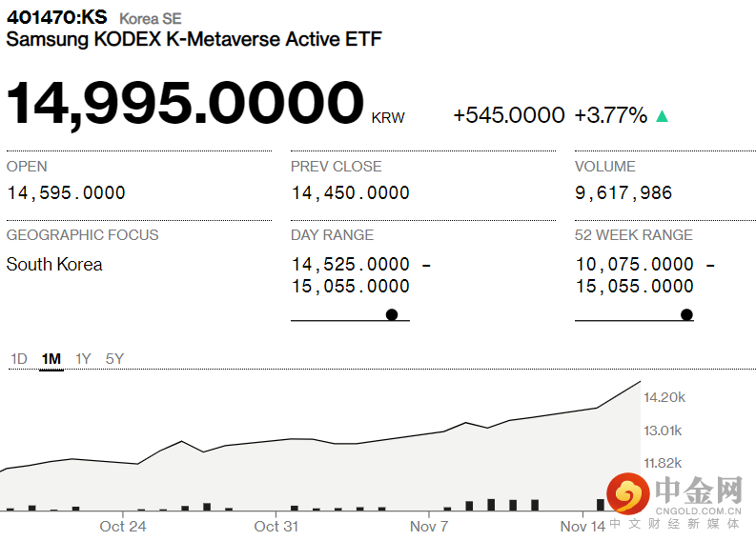Click the Samsung KODEX K-Metaverse ETF title

194,39
